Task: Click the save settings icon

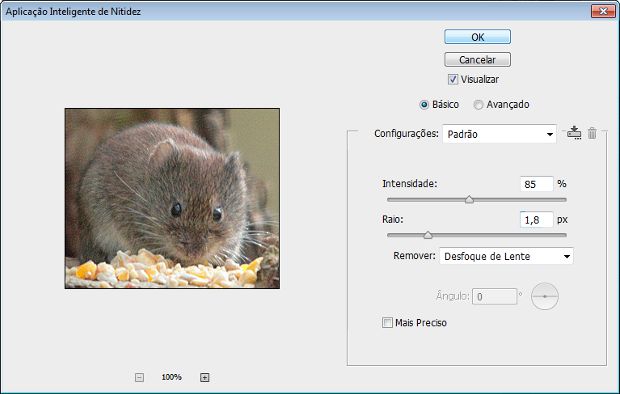Action: coord(574,133)
